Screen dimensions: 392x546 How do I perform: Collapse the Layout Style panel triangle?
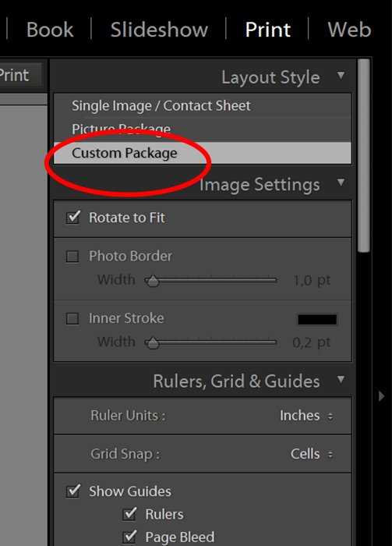341,75
